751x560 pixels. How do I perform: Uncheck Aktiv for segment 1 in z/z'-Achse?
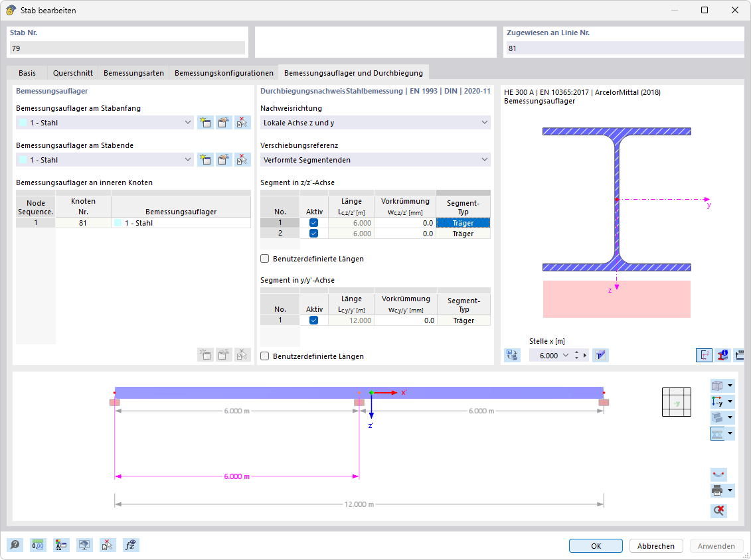pyautogui.click(x=313, y=223)
